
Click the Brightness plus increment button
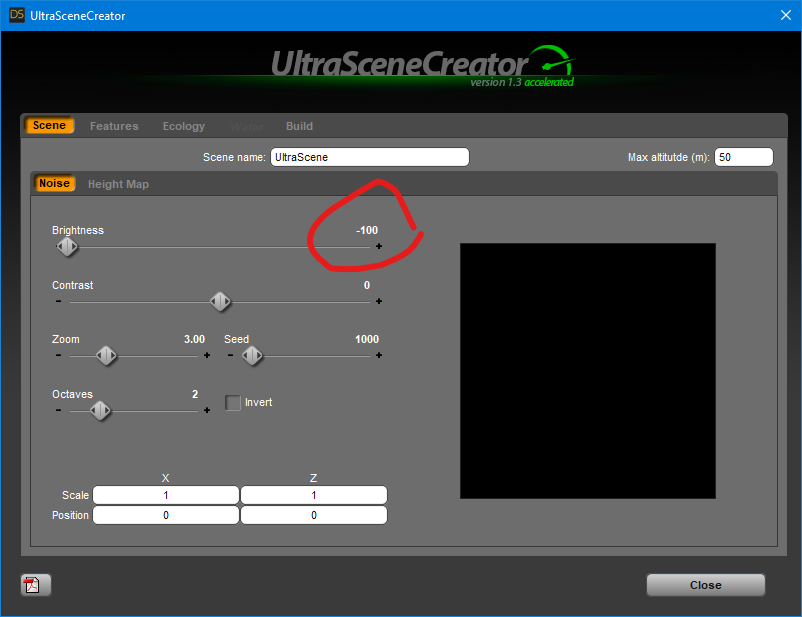(378, 246)
